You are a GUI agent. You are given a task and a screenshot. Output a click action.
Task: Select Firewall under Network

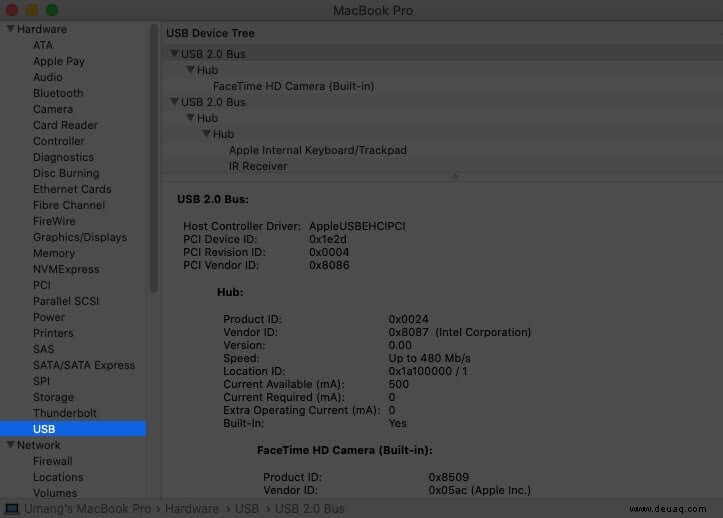53,461
